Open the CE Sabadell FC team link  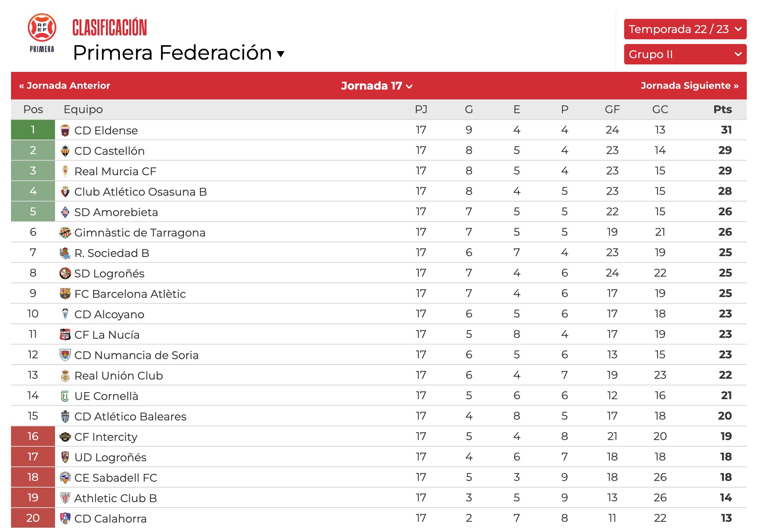coord(116,478)
